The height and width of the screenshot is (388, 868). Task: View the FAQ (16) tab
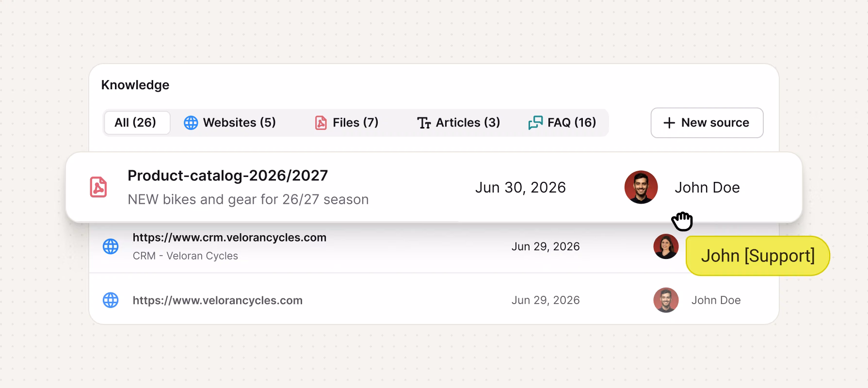[563, 123]
